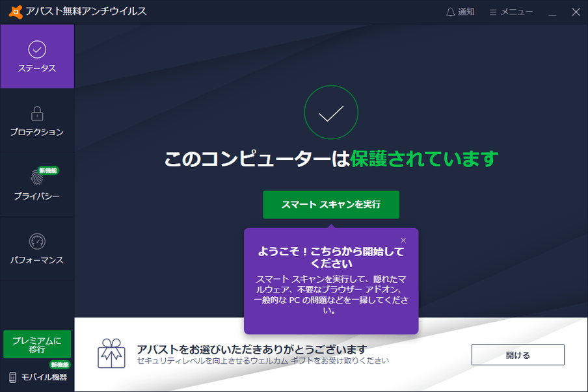588x392 pixels.
Task: Open 通知 notifications
Action: (461, 12)
